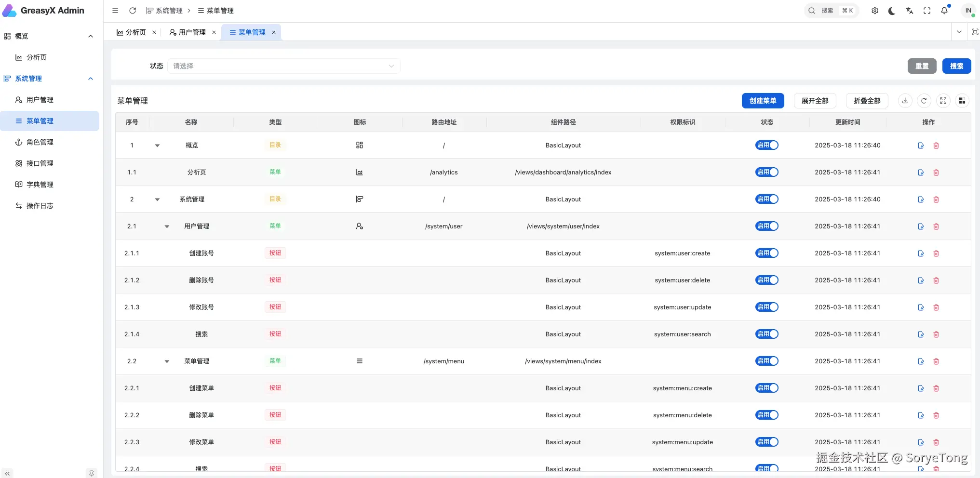The height and width of the screenshot is (478, 980).
Task: Open the 状态 select dropdown
Action: (283, 66)
